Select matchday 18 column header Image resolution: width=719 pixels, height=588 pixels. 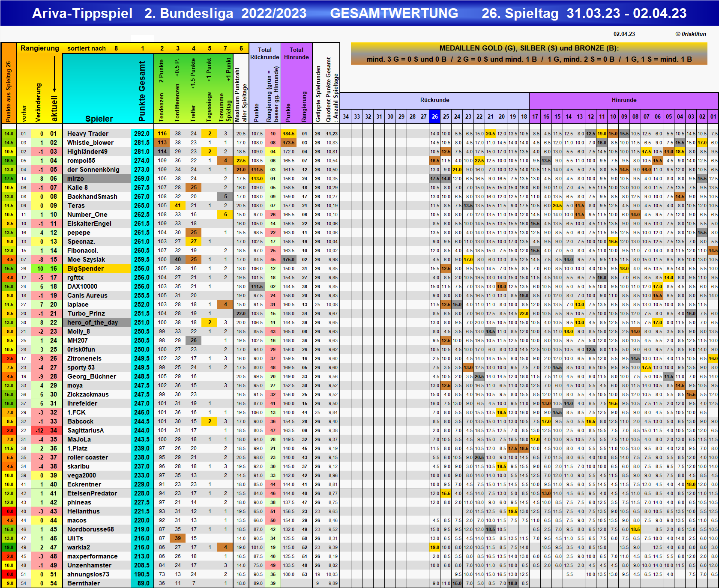click(524, 116)
